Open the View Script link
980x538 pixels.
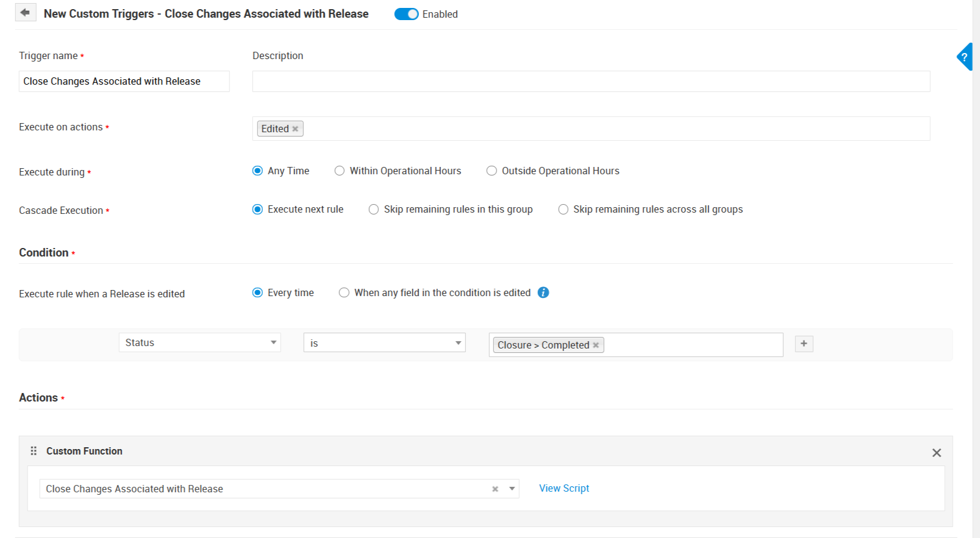tap(564, 488)
